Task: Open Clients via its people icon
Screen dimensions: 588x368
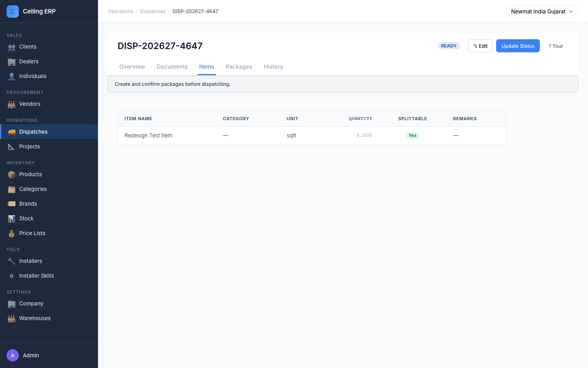Action: [11, 47]
